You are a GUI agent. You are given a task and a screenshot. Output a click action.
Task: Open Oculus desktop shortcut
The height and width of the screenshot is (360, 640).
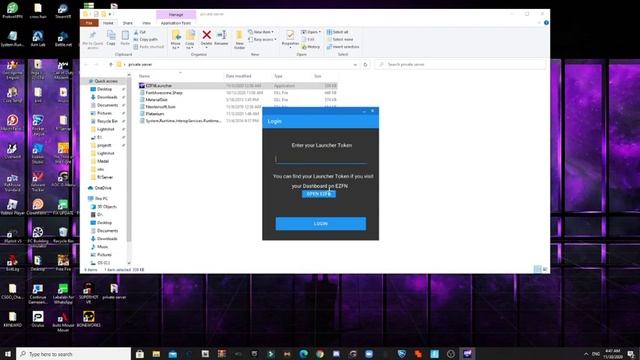pos(38,319)
